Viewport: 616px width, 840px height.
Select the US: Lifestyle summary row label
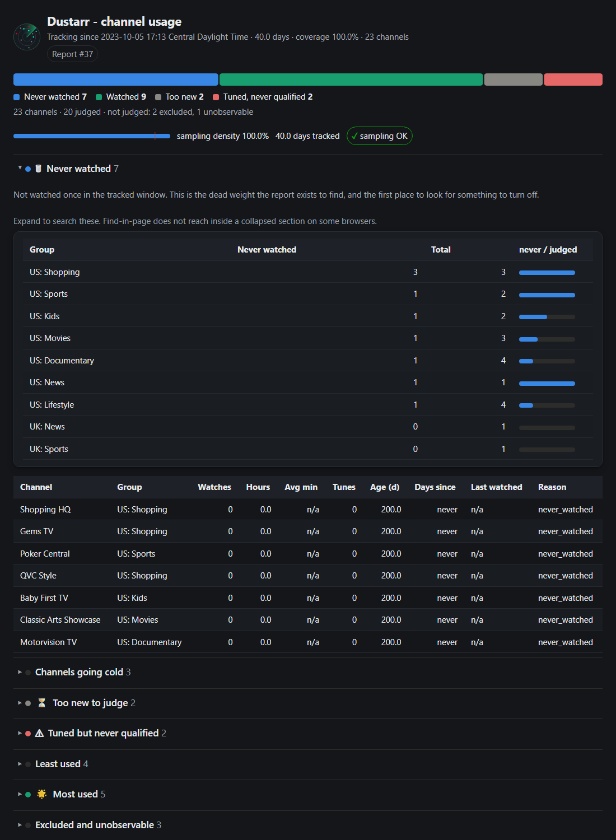[x=52, y=405]
